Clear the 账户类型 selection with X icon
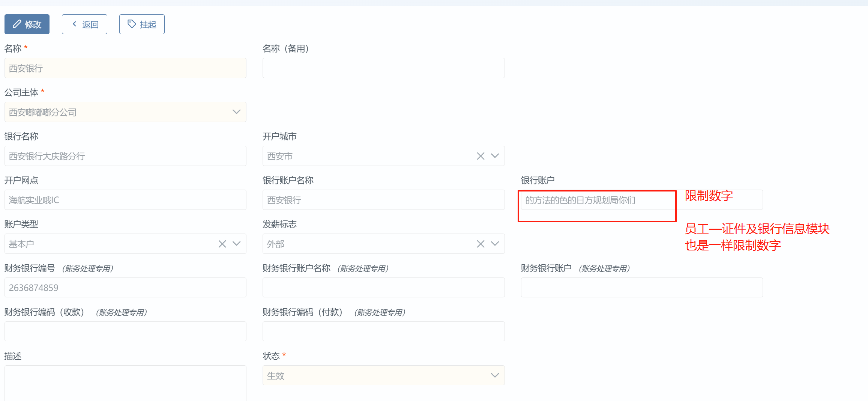868x401 pixels. coord(222,244)
